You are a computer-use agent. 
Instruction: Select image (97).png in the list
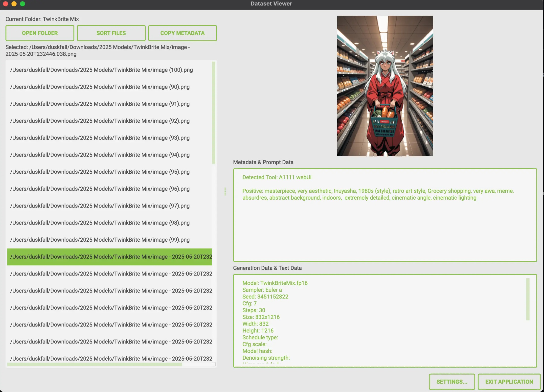click(x=110, y=206)
